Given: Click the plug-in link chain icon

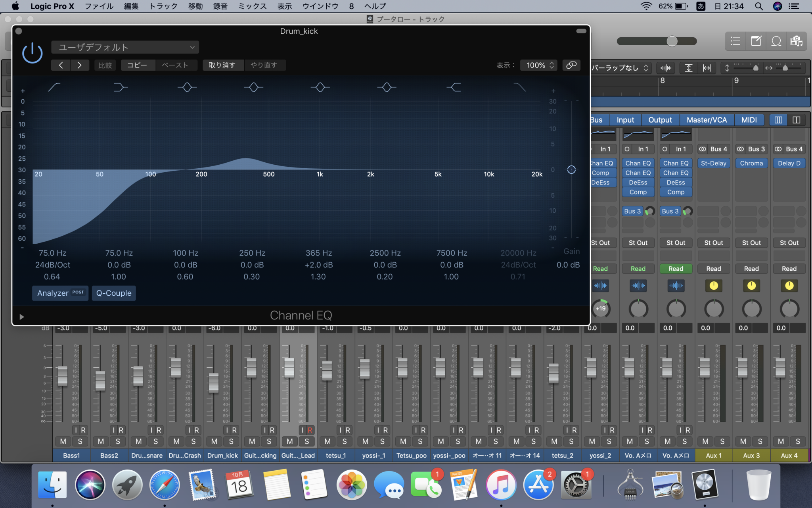Looking at the screenshot, I should 571,65.
